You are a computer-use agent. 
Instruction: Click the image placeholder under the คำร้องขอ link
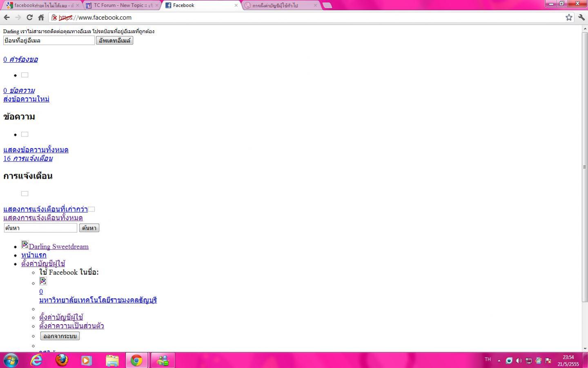coord(25,75)
